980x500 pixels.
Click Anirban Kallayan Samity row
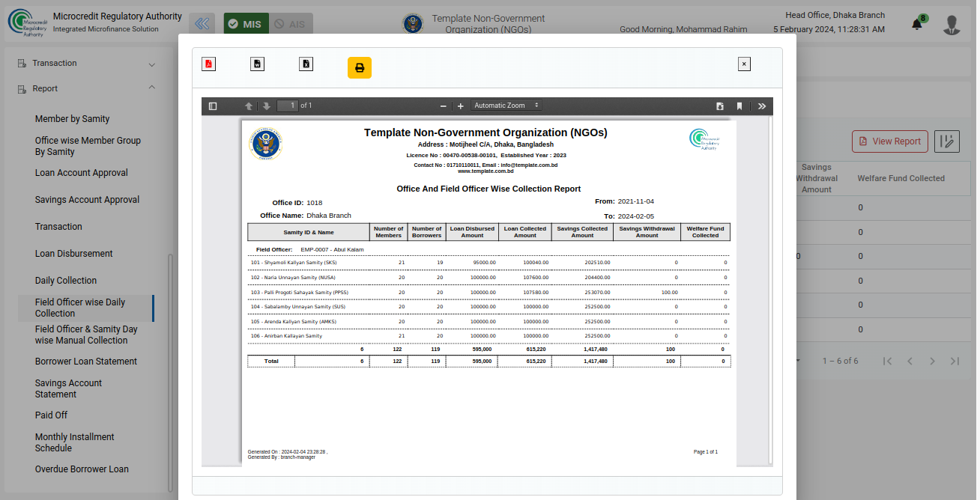click(489, 336)
